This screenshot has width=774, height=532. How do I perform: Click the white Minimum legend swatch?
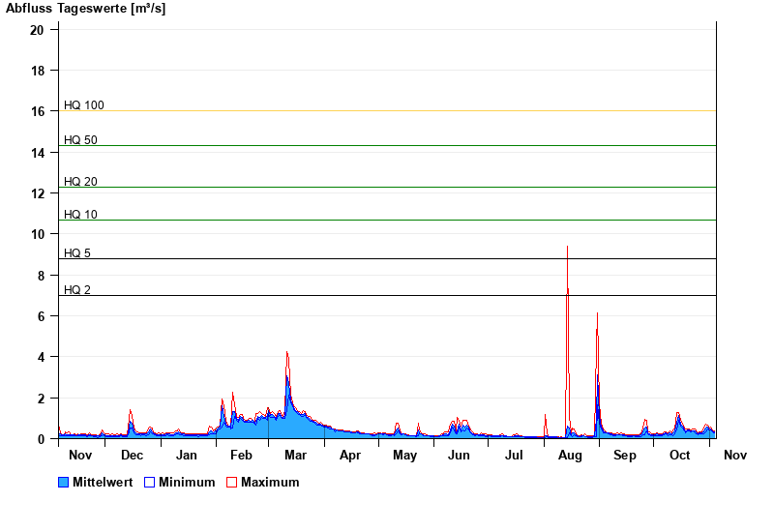tap(149, 482)
